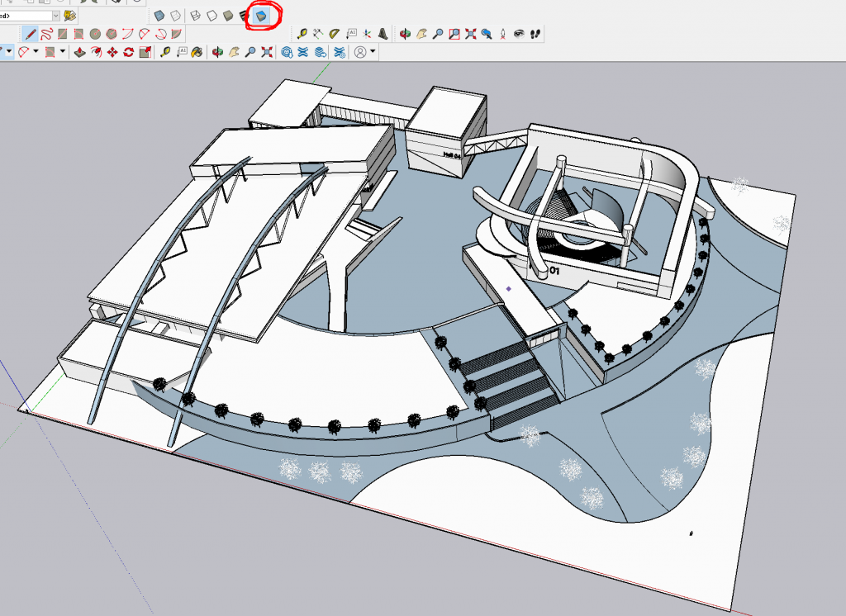This screenshot has width=846, height=616.
Task: Click the Zoom Extents icon
Action: 469,33
